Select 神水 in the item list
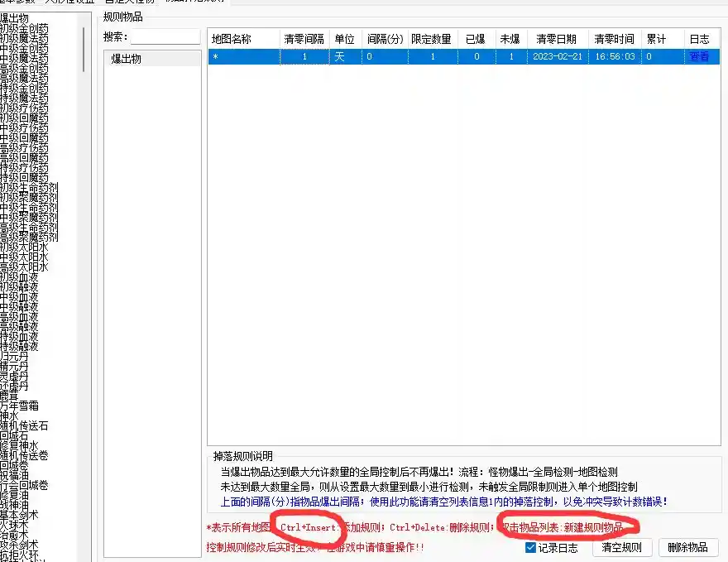The width and height of the screenshot is (728, 562). coord(9,415)
